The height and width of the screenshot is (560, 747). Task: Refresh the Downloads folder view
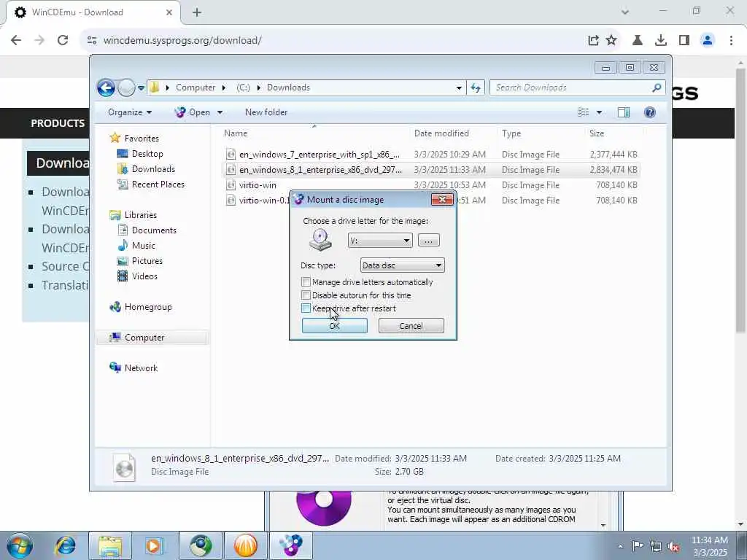[476, 87]
